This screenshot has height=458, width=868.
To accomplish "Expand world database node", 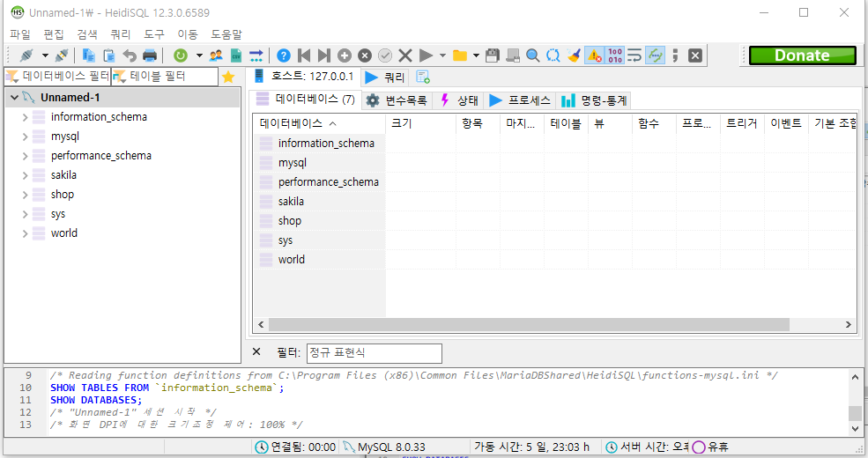I will click(x=25, y=233).
